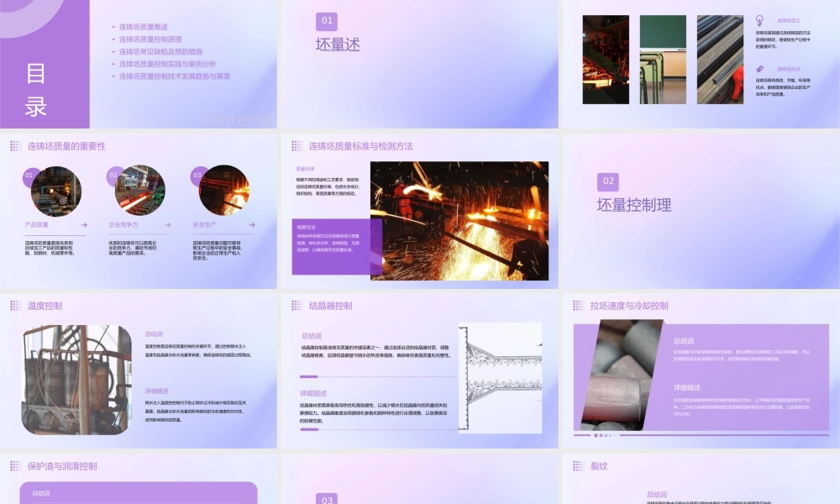
Task: Click the 企业竞争力 label
Action: pos(123,225)
